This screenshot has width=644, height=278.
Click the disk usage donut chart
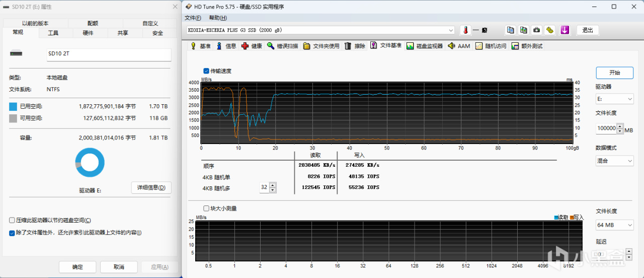pyautogui.click(x=90, y=163)
